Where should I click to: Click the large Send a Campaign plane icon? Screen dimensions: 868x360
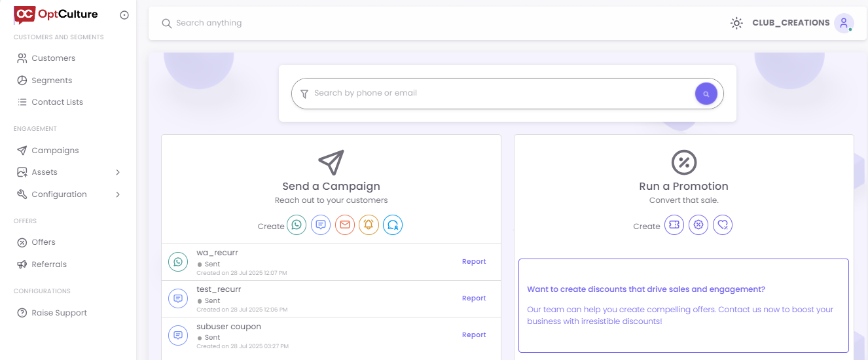(x=331, y=162)
